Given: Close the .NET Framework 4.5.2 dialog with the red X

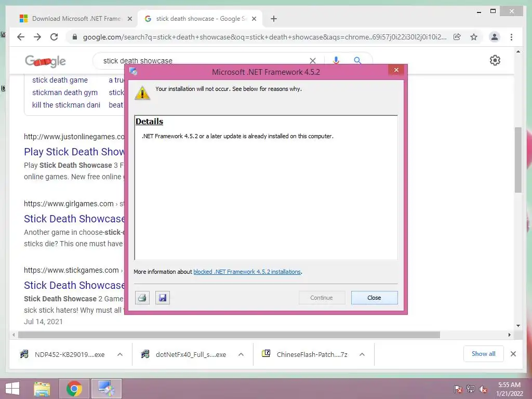Looking at the screenshot, I should [396, 70].
